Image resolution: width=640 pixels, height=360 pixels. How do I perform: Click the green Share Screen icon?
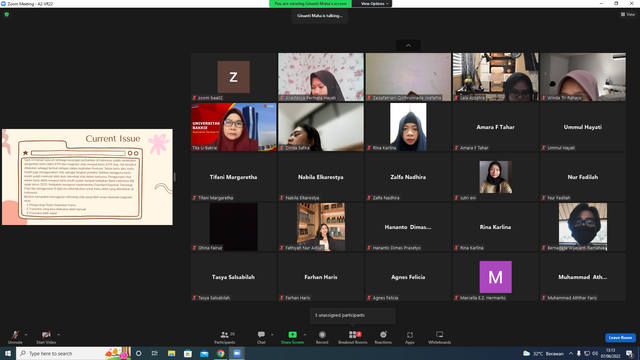point(292,335)
